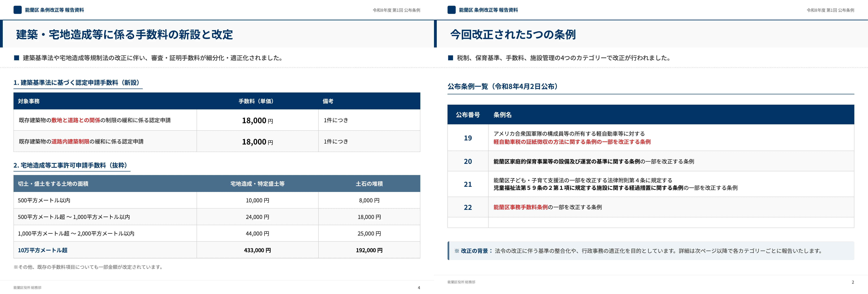Click the 44,000 円 cell
Screen dimensions: 868x294
(x=257, y=233)
